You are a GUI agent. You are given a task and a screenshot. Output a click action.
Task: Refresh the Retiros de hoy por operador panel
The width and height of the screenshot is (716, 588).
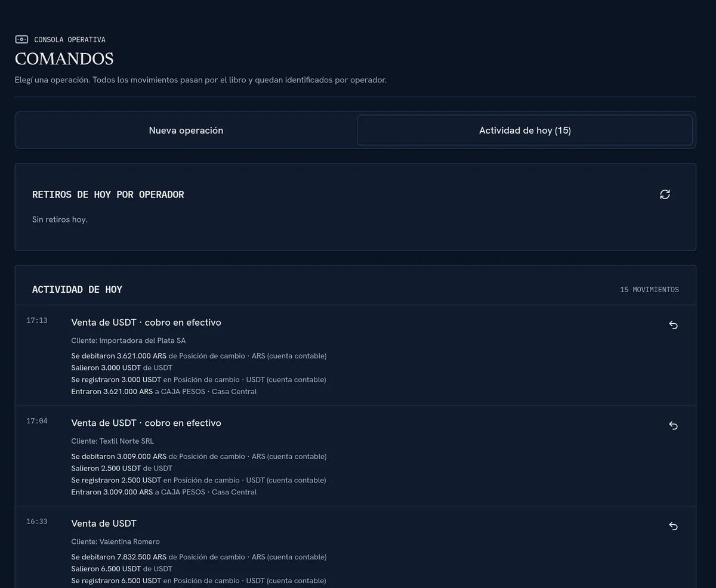(665, 194)
